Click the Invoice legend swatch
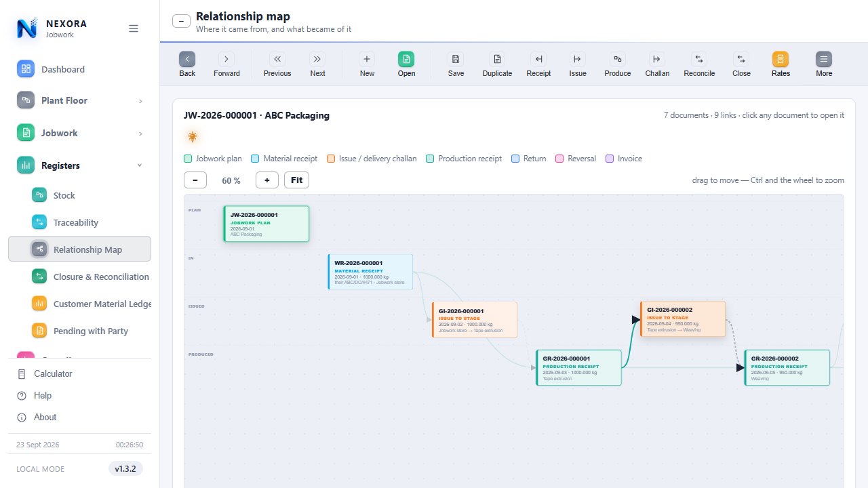The width and height of the screenshot is (868, 488). coord(610,159)
